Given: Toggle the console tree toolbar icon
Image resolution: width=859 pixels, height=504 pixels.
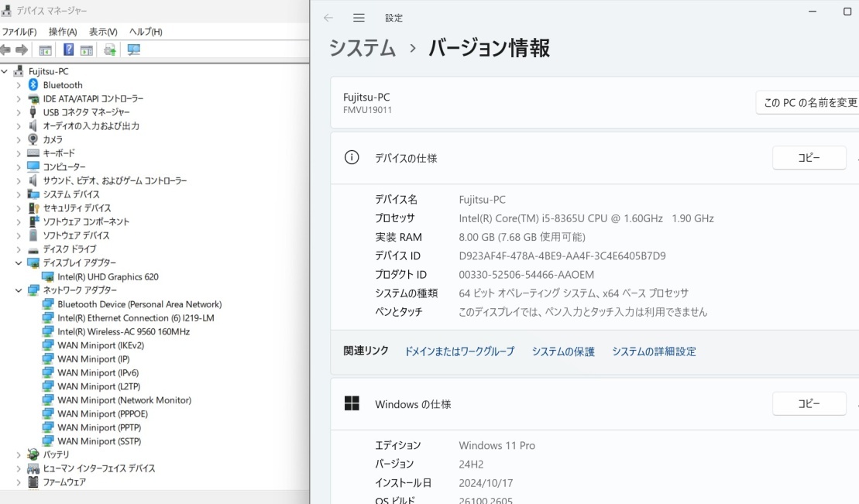Looking at the screenshot, I should point(46,50).
